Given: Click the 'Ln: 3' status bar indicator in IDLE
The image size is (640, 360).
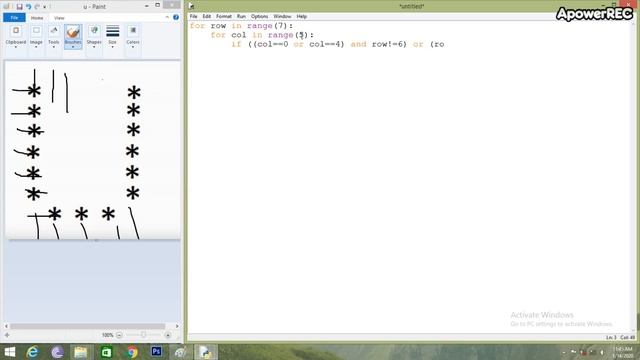Looking at the screenshot, I should click(611, 338).
